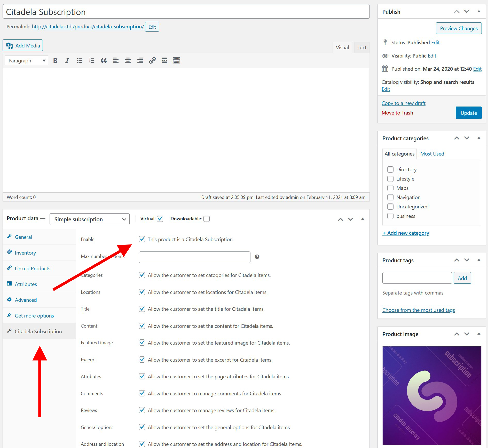Click the product image thumbnail

pos(432,395)
